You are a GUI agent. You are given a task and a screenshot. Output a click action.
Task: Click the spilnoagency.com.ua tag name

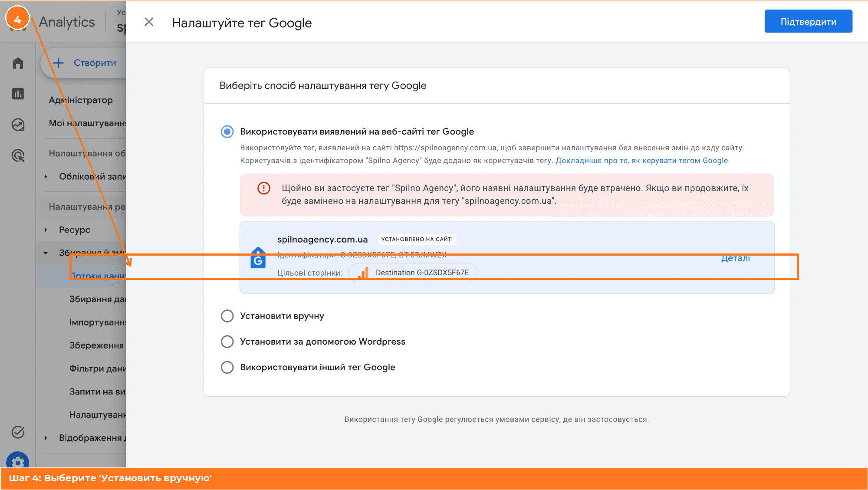[322, 240]
